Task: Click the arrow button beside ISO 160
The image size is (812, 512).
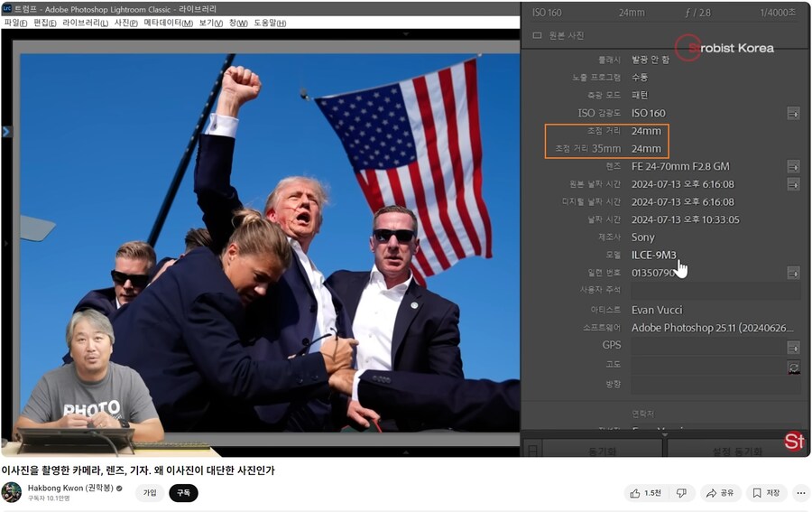Action: pyautogui.click(x=793, y=113)
